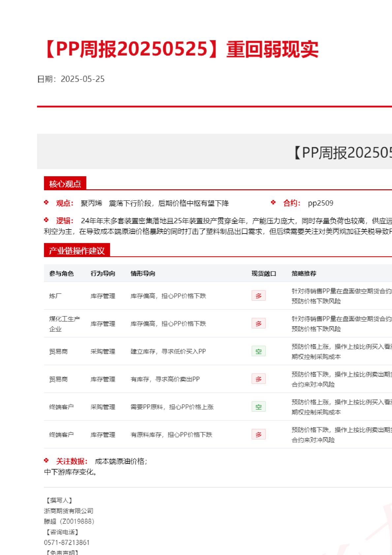The height and width of the screenshot is (555, 392).
Task: Click green 空 badge in 终端客户 采购管理 row
Action: 258,407
